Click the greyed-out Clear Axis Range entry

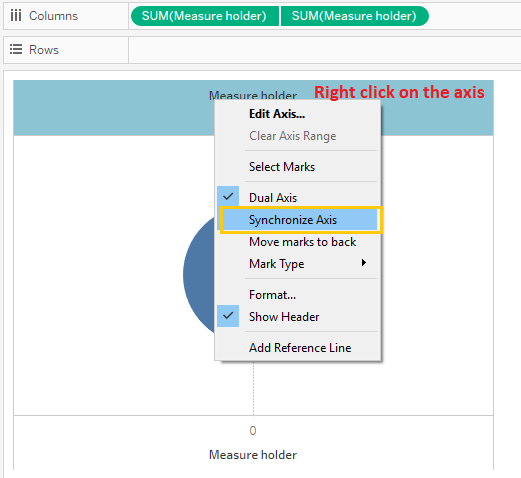(292, 136)
